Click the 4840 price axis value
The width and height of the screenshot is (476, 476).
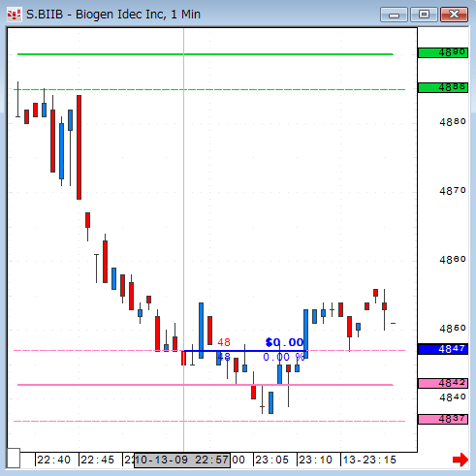coord(453,397)
